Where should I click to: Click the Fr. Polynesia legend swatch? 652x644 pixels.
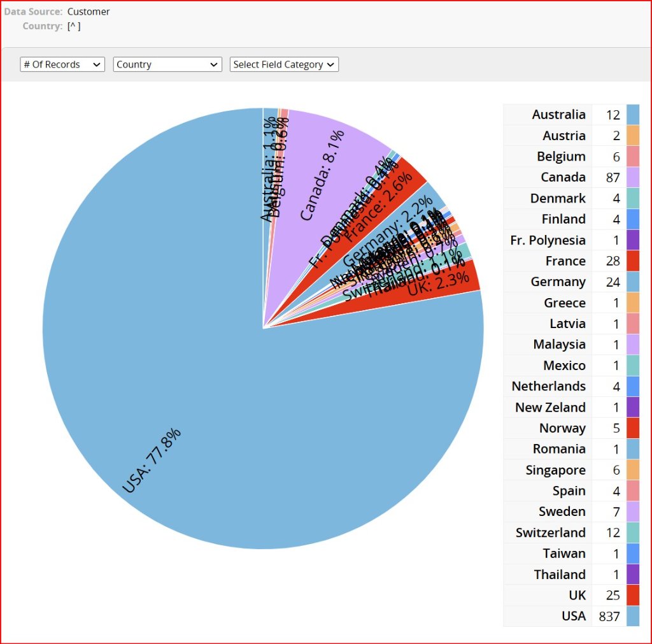pyautogui.click(x=632, y=240)
